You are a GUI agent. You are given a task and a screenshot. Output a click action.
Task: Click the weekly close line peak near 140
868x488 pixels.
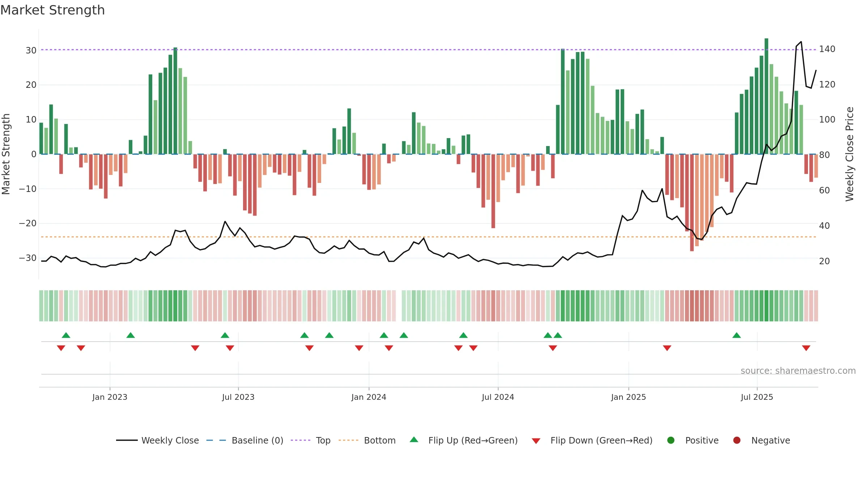pos(801,42)
